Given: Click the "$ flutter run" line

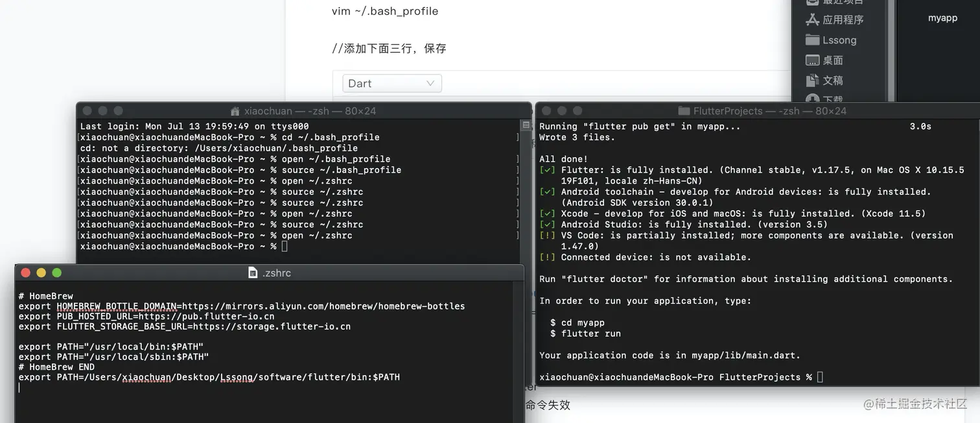Looking at the screenshot, I should pyautogui.click(x=585, y=333).
